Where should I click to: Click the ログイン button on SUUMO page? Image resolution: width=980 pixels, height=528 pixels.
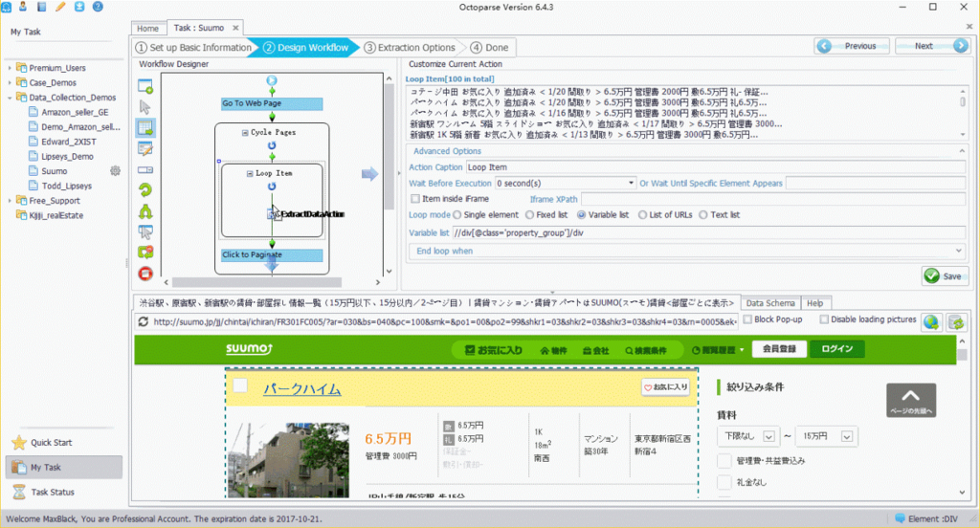(x=836, y=349)
